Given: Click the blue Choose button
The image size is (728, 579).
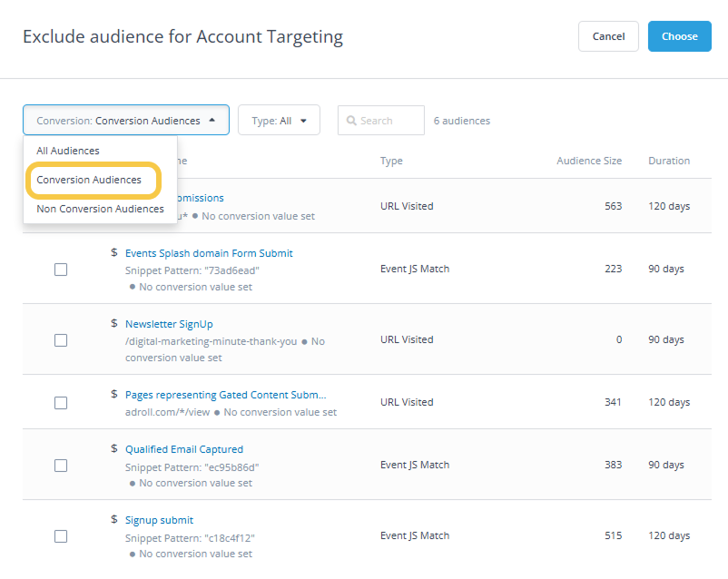Looking at the screenshot, I should click(679, 36).
